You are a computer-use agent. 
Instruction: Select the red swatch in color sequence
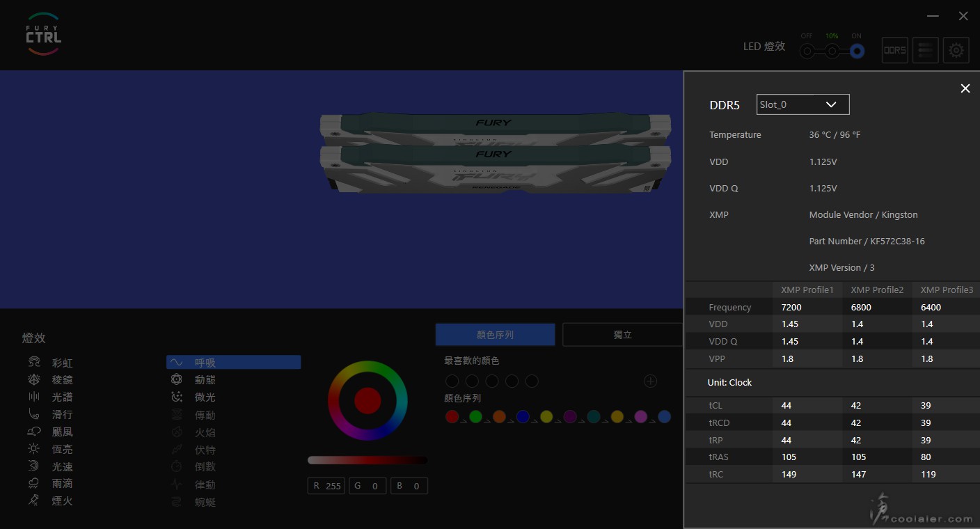(x=452, y=416)
